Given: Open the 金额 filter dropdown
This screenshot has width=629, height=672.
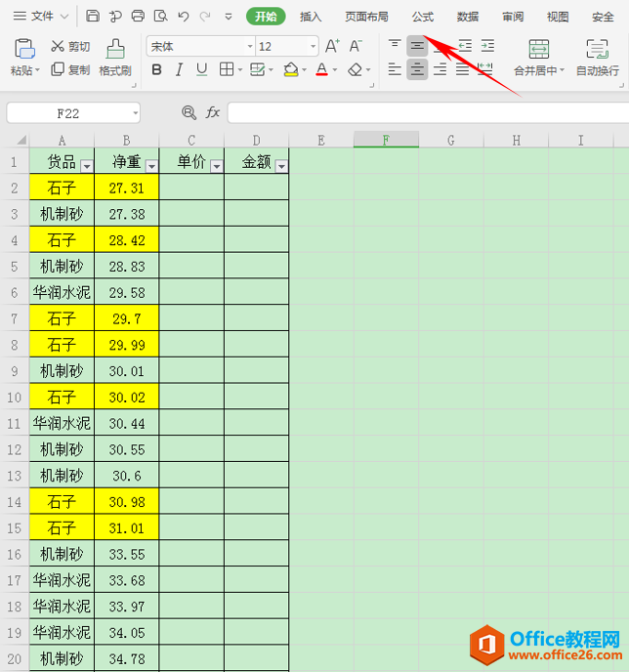Looking at the screenshot, I should coord(281,166).
